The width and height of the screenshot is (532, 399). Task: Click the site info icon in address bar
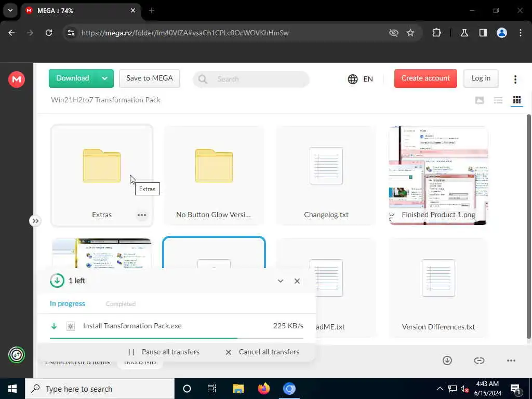(x=71, y=33)
